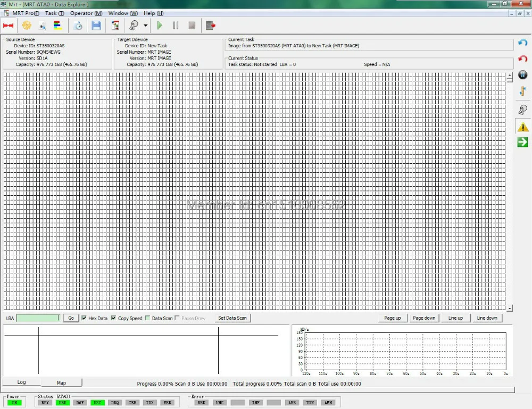The width and height of the screenshot is (532, 409).
Task: Click the red undo arrow in sidebar
Action: (x=522, y=59)
